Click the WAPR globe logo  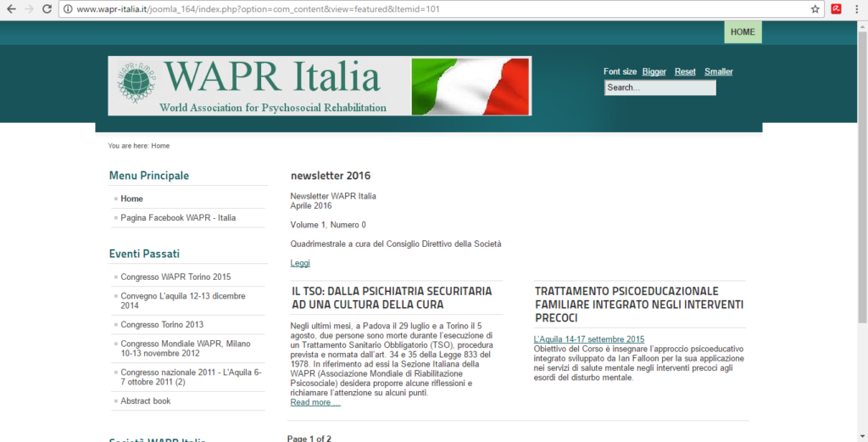[136, 82]
